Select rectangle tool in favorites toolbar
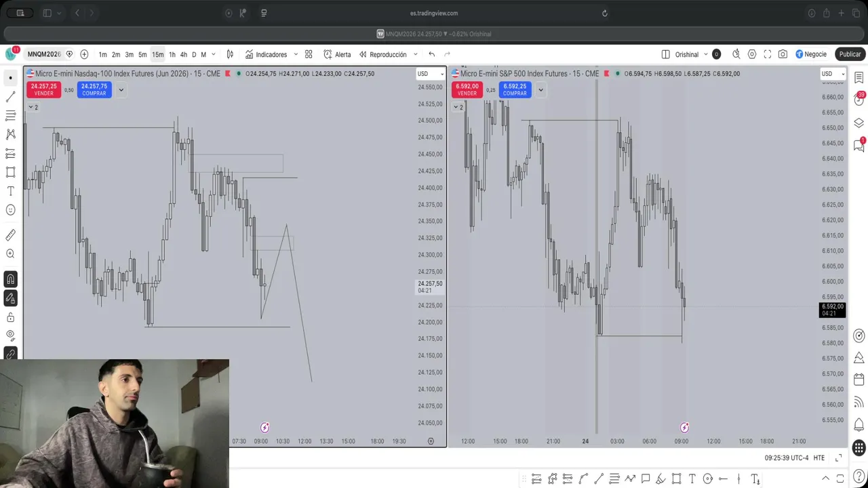Image resolution: width=868 pixels, height=488 pixels. 676,479
